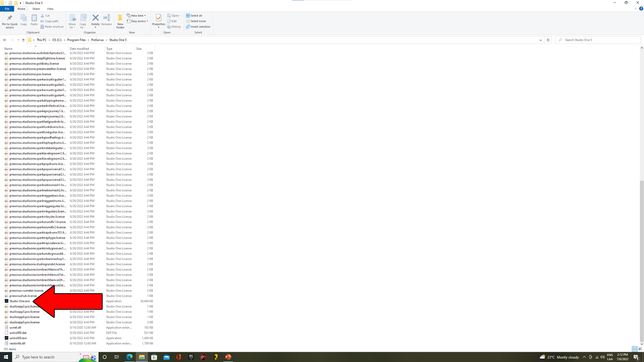Switch to the Home ribbon tab
This screenshot has height=362, width=644.
coord(21,9)
